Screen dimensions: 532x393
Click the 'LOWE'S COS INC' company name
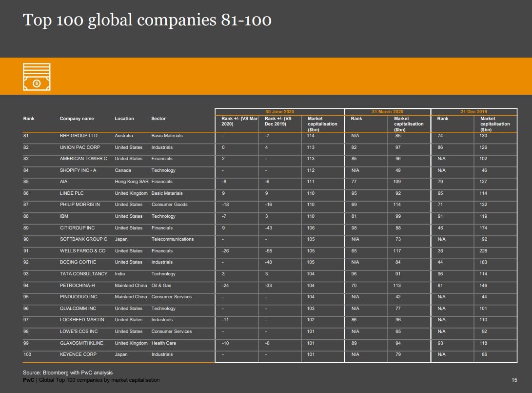coord(79,331)
